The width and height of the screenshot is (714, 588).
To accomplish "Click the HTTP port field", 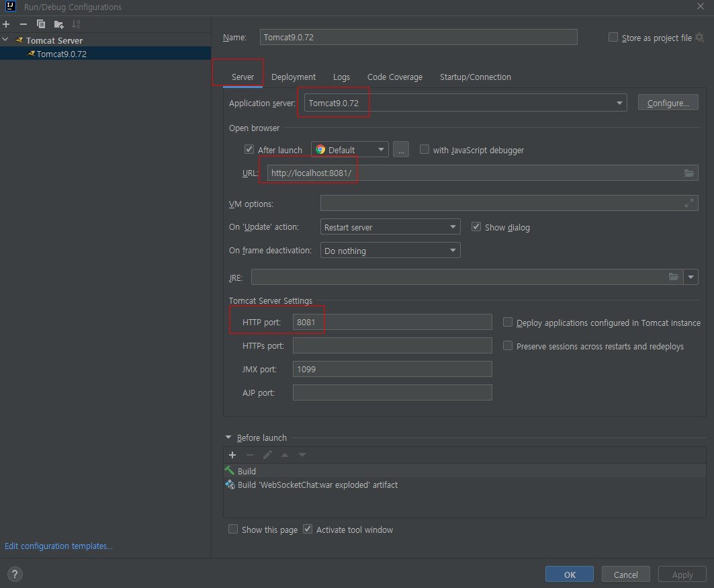I will tap(392, 322).
